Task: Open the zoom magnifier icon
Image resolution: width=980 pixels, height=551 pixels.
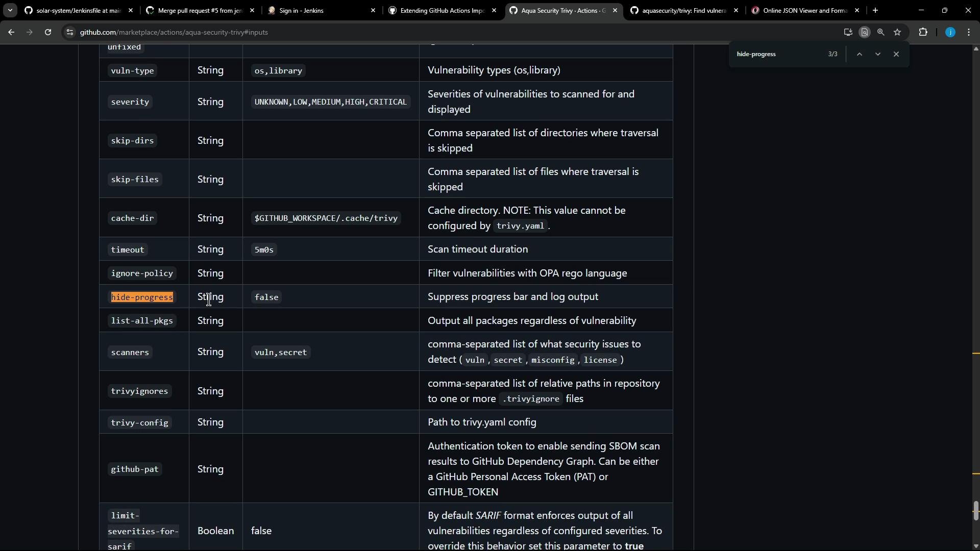Action: coord(880,32)
